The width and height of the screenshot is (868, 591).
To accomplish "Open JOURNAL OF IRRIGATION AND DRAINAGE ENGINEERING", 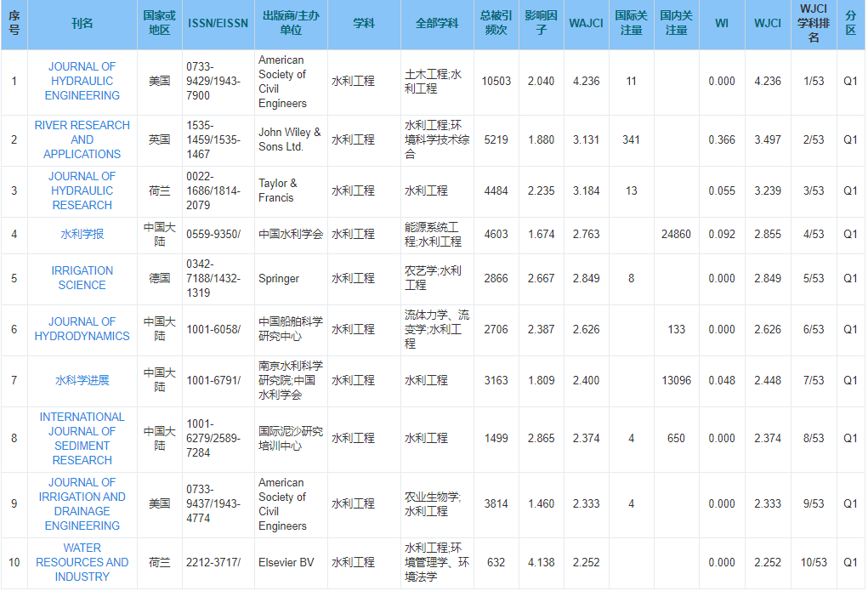I will click(82, 504).
